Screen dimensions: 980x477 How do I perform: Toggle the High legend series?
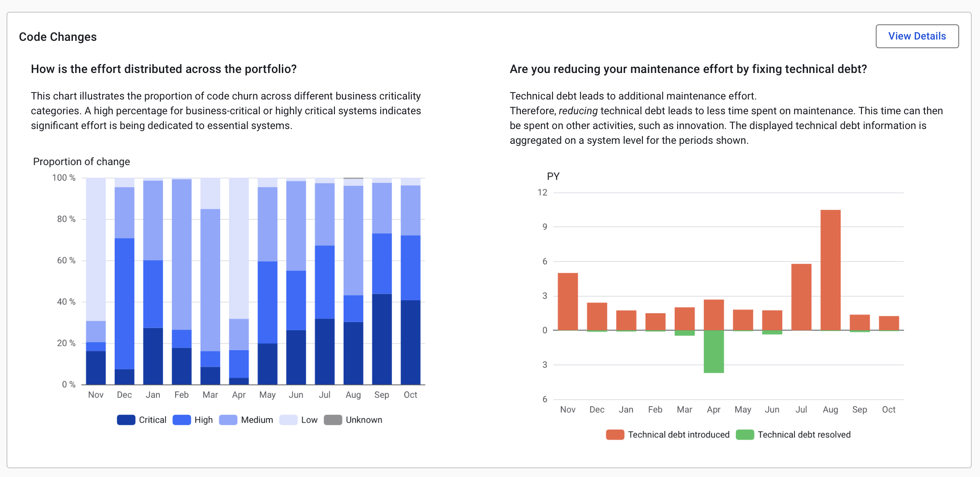(x=192, y=420)
